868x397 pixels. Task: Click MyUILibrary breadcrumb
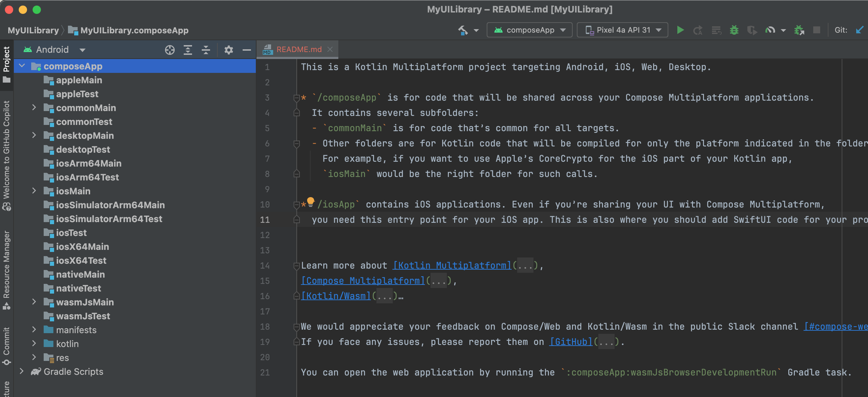33,31
